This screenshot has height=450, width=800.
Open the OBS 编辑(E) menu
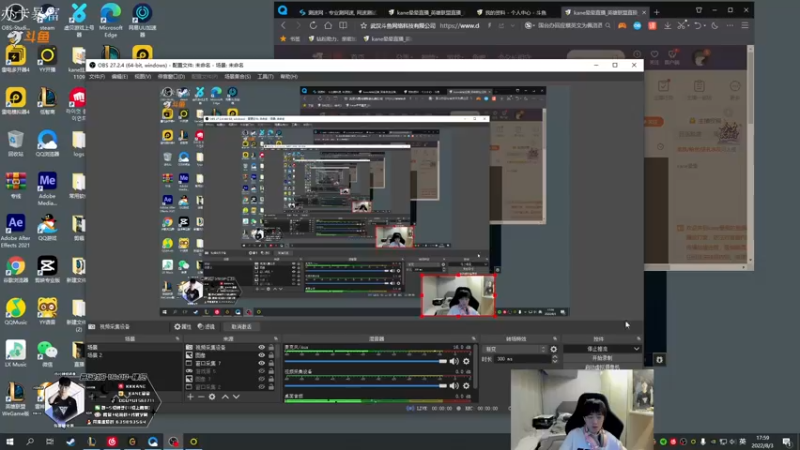tap(119, 77)
